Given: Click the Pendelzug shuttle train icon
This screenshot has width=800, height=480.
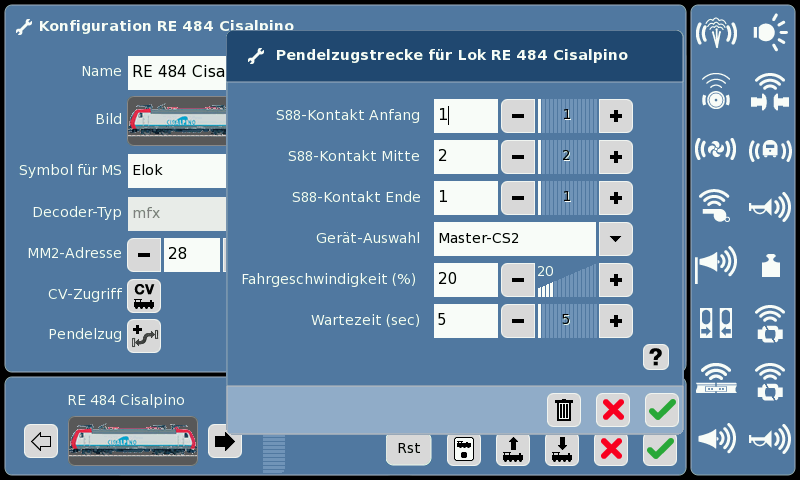Looking at the screenshot, I should [x=144, y=336].
